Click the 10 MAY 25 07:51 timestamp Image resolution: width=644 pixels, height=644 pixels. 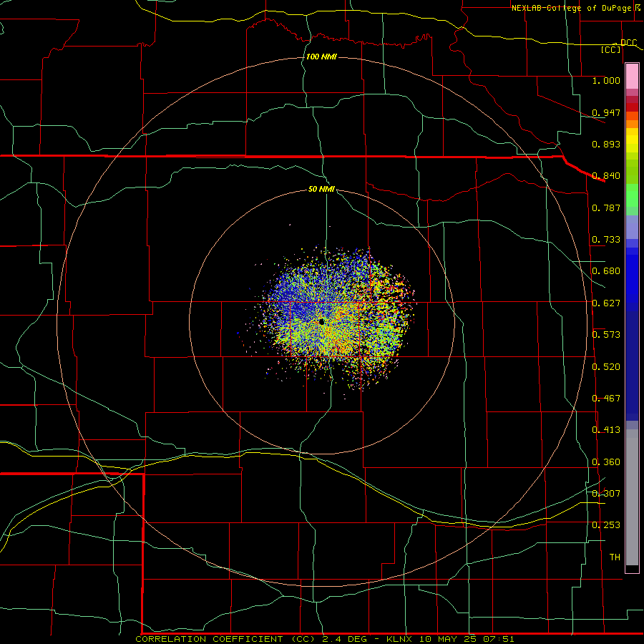coord(467,639)
